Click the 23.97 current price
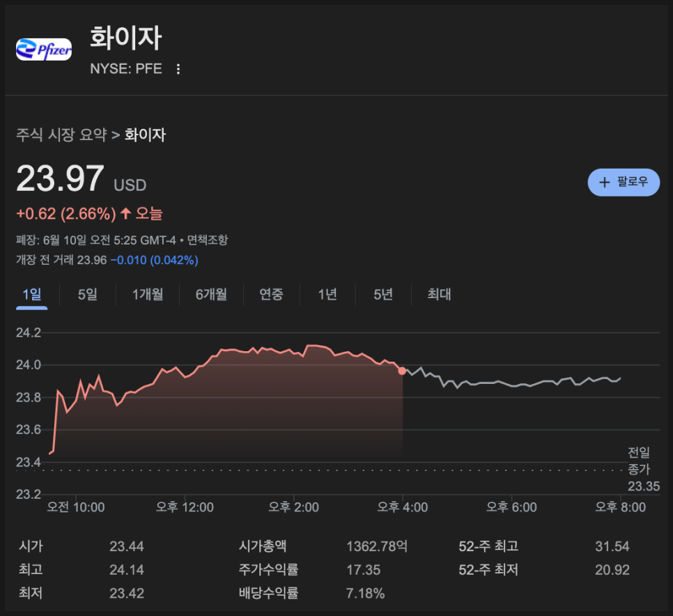Viewport: 673px width, 616px height. [x=60, y=178]
